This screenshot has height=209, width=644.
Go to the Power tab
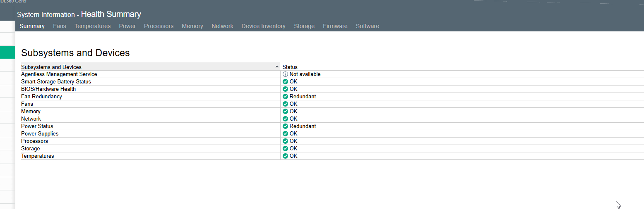127,26
